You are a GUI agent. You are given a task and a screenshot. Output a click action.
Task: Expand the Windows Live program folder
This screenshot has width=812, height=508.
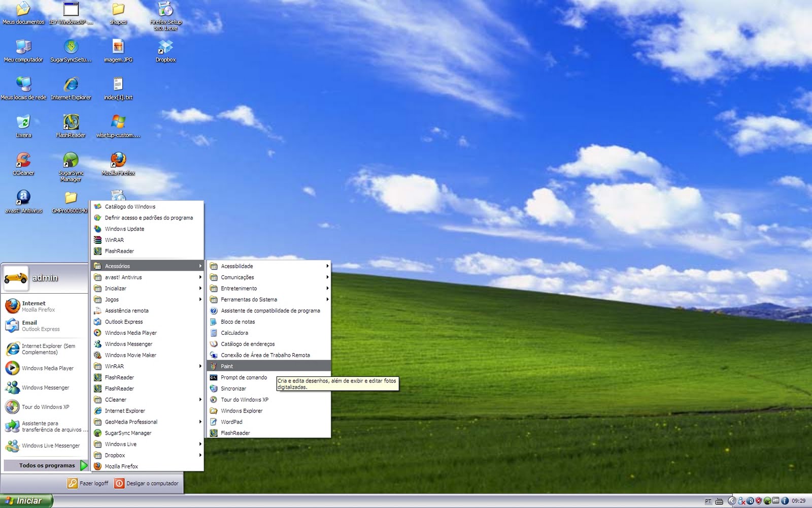(x=147, y=444)
